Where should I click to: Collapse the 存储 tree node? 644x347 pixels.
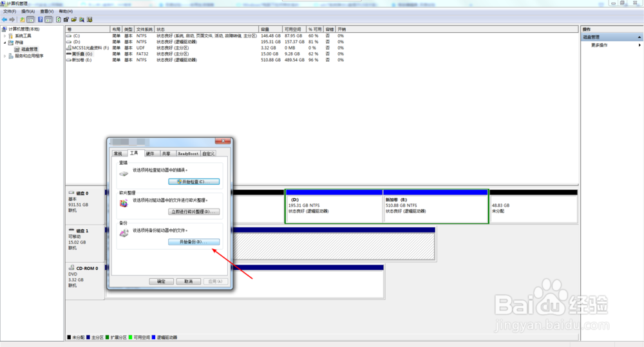point(5,42)
